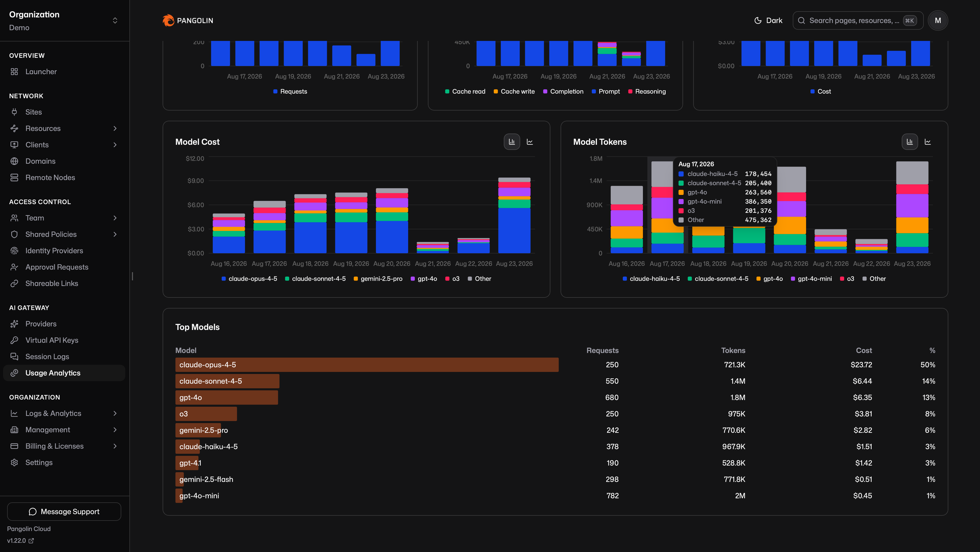Open Identity Providers page
Viewport: 980px width, 552px height.
[64, 250]
